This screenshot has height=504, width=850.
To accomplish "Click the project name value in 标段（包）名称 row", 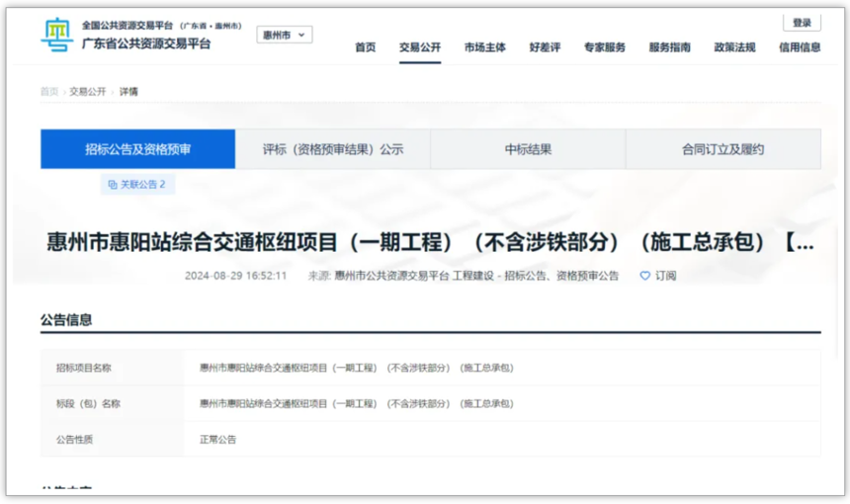I will tap(356, 404).
